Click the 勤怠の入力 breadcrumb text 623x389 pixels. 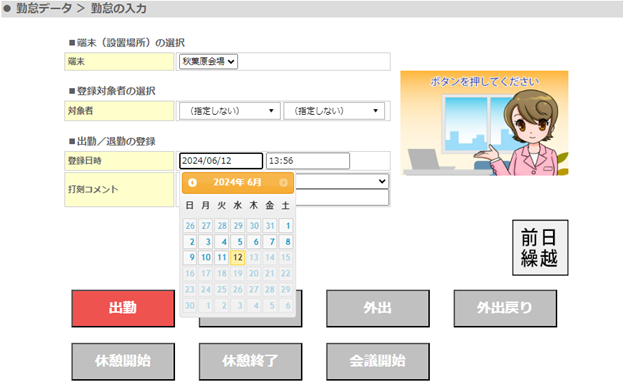(118, 8)
